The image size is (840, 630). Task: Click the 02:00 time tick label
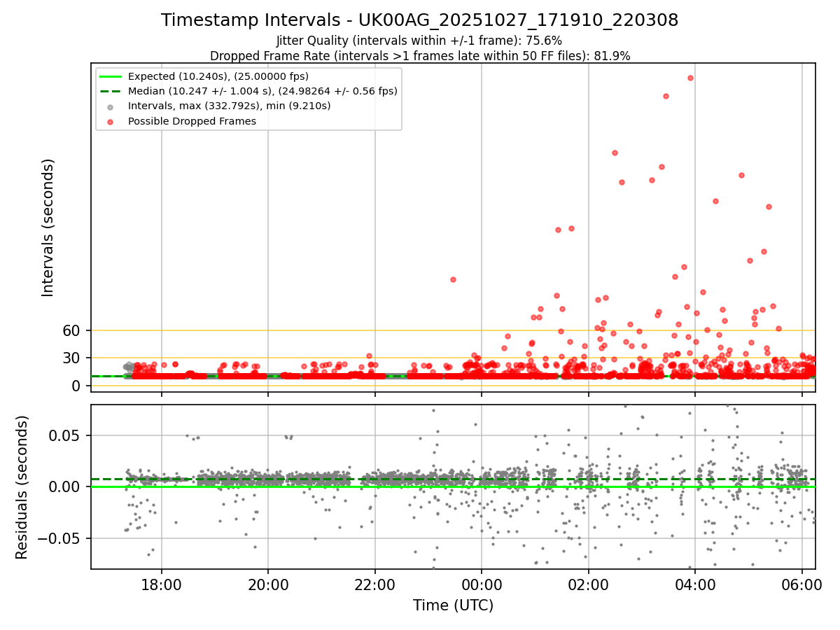click(x=588, y=584)
